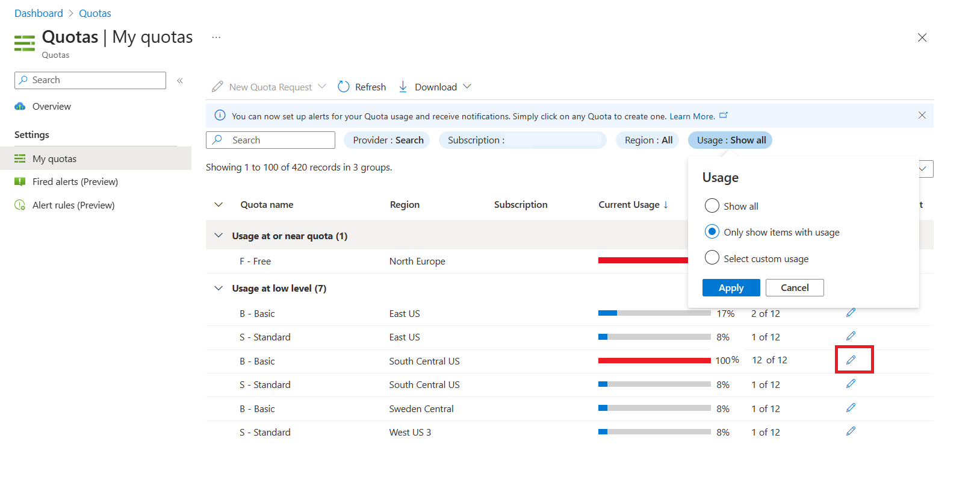The image size is (980, 488).
Task: Click the info icon in alert banner
Action: [x=220, y=116]
